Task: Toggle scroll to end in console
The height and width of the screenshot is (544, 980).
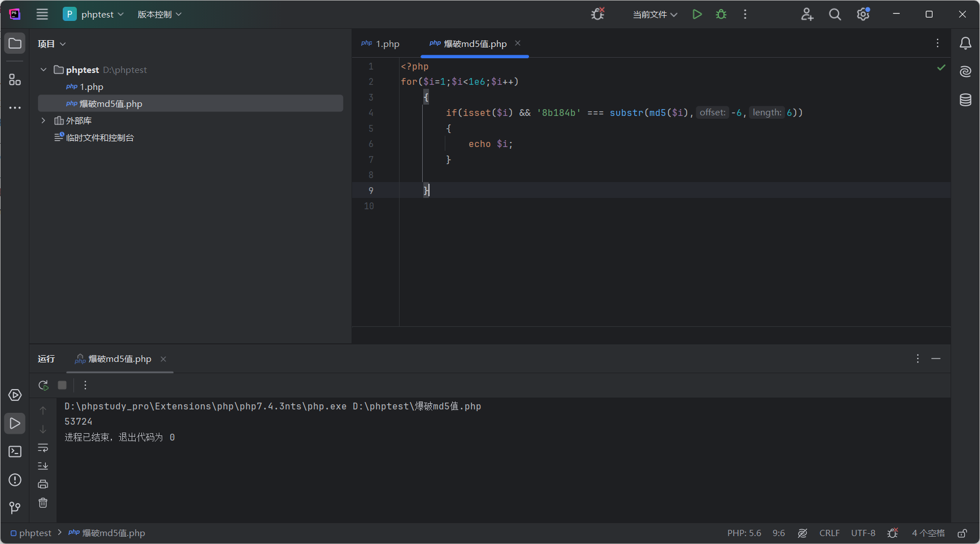Action: 43,466
